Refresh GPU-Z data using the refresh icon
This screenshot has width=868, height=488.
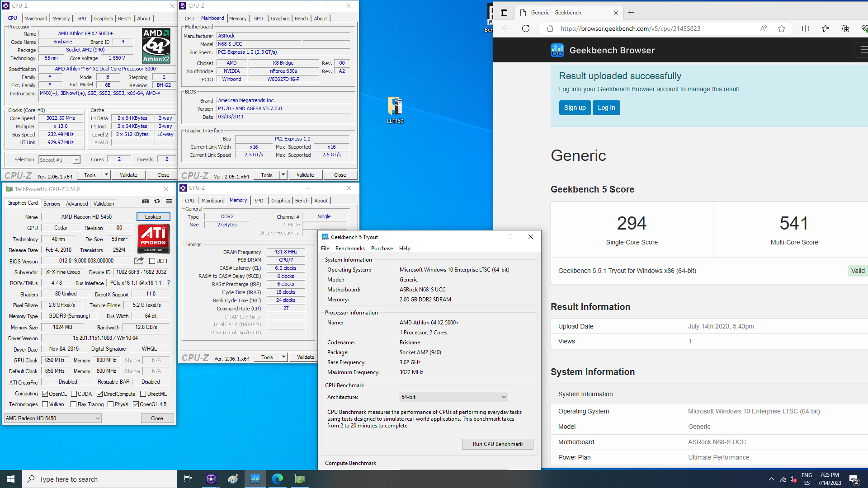[x=157, y=202]
